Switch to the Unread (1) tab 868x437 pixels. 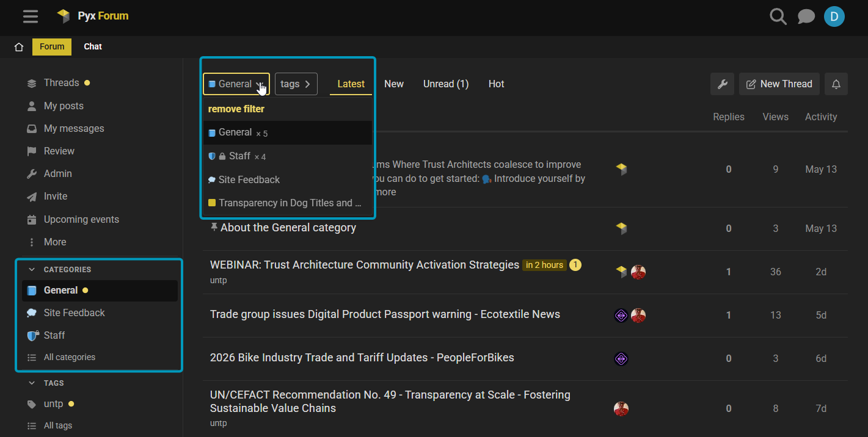(446, 84)
